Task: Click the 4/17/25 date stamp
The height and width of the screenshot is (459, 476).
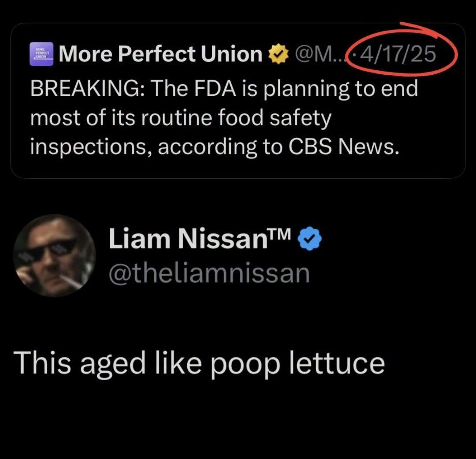Action: [x=397, y=54]
